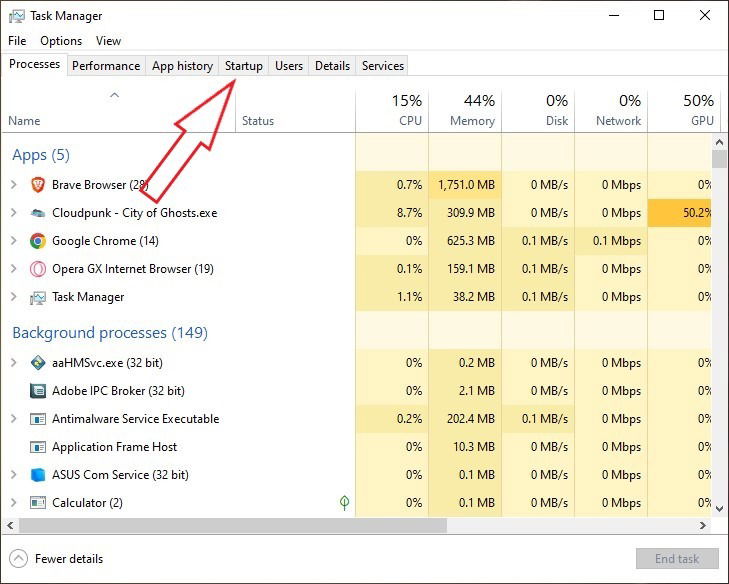
Task: Collapse view with Fewer details toggle
Action: [x=56, y=558]
